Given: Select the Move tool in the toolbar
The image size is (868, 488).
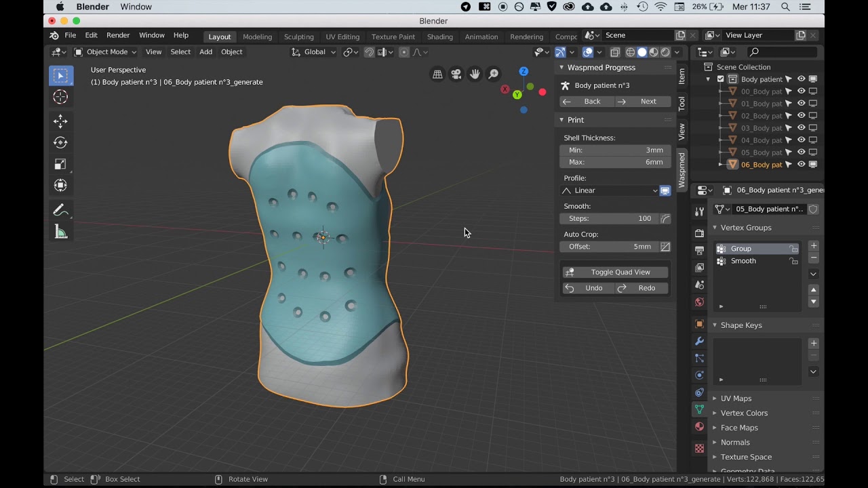Looking at the screenshot, I should [60, 121].
